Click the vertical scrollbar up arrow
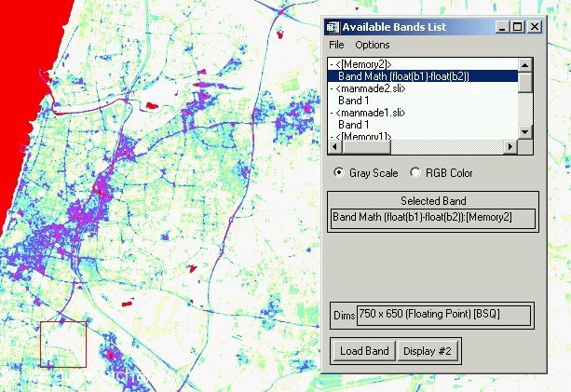571x392 pixels. coord(524,65)
